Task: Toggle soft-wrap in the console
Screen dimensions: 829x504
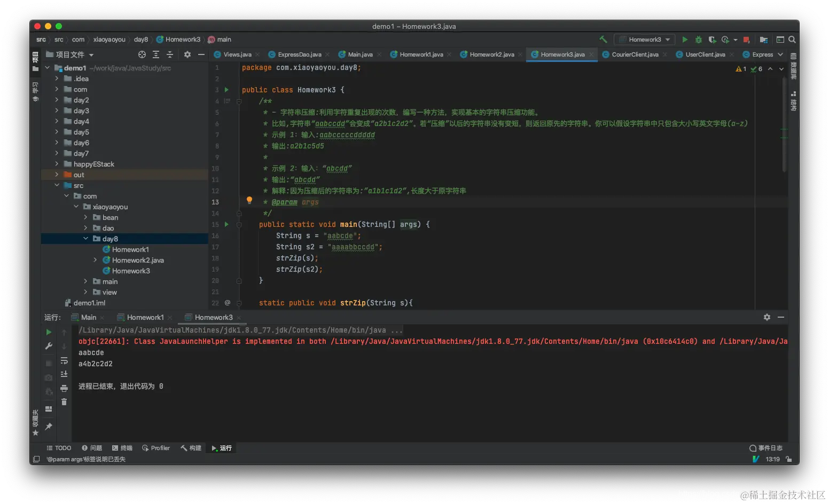Action: coord(64,360)
